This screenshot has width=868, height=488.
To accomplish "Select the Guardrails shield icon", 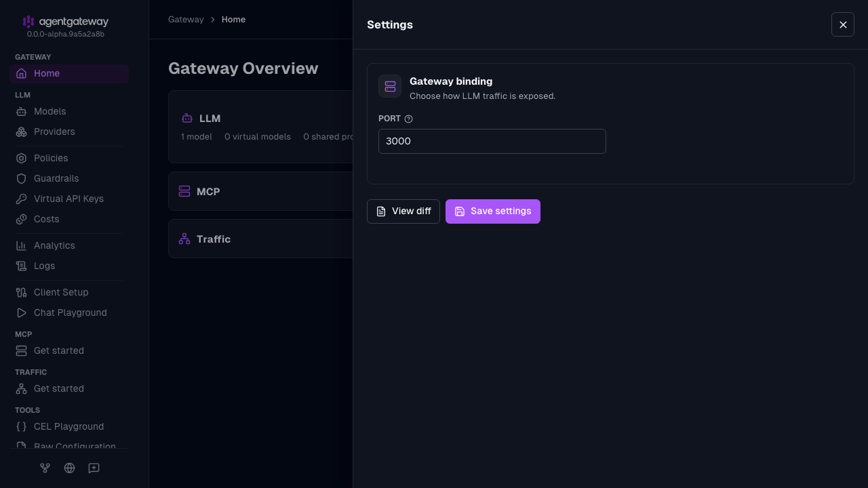I will coord(21,178).
